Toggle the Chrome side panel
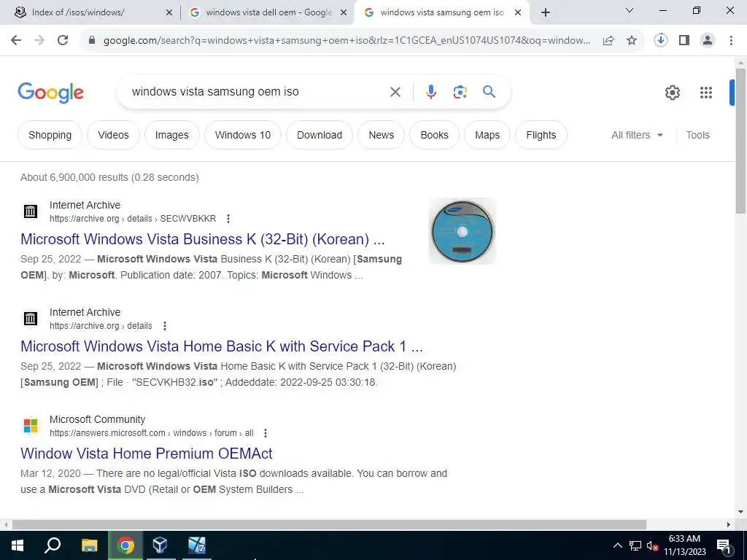This screenshot has height=560, width=747. pos(684,41)
